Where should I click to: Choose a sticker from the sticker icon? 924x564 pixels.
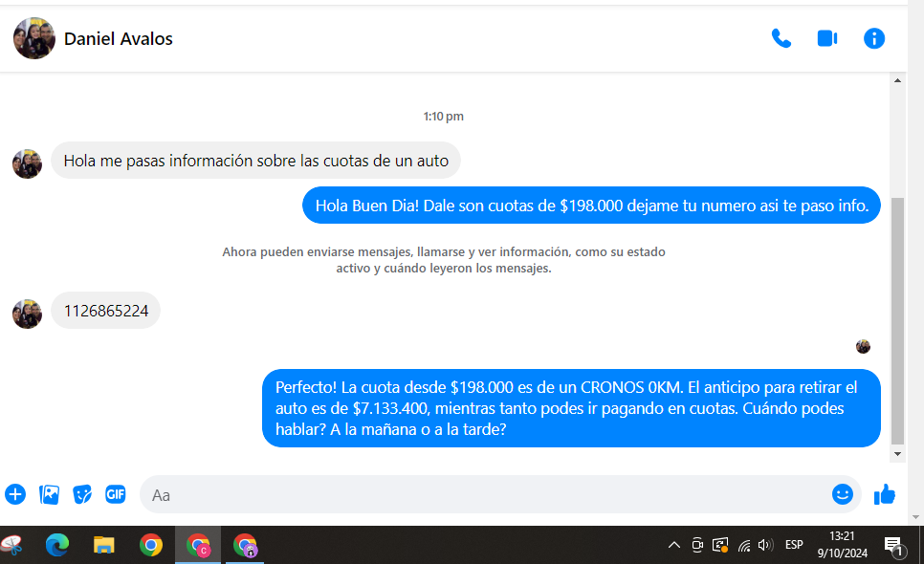(82, 494)
